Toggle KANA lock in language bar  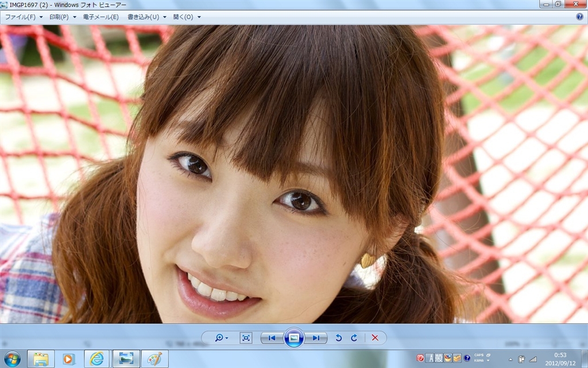click(x=478, y=361)
